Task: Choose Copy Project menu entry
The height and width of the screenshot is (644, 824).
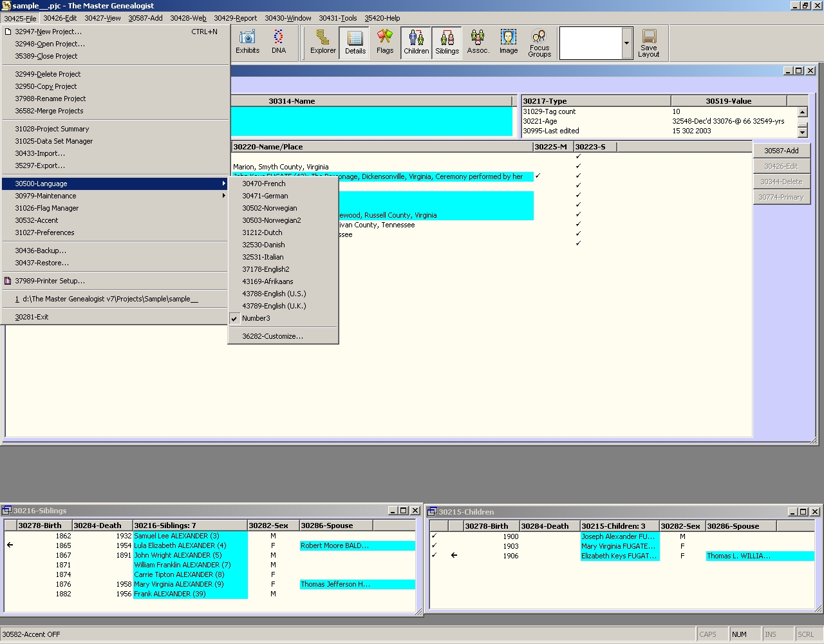Action: [115, 86]
